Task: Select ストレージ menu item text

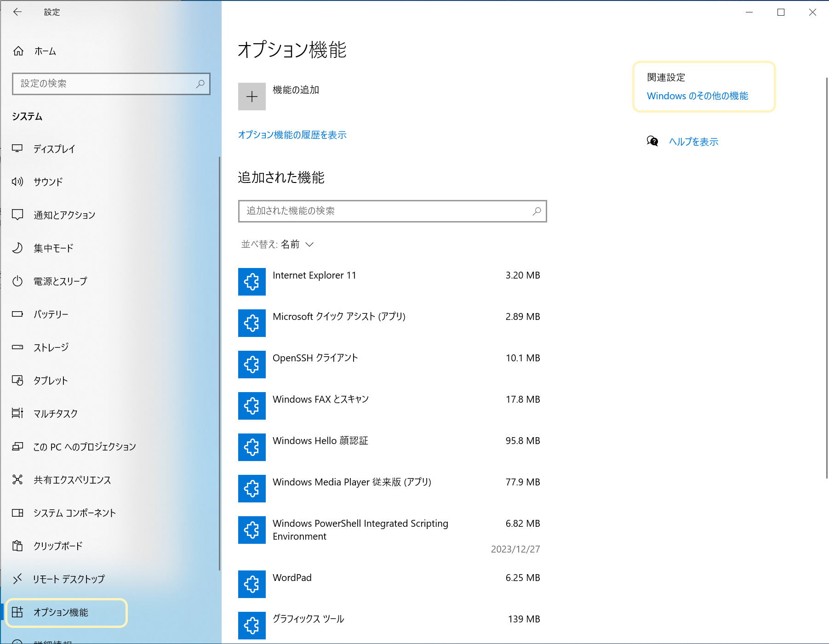Action: (x=51, y=348)
